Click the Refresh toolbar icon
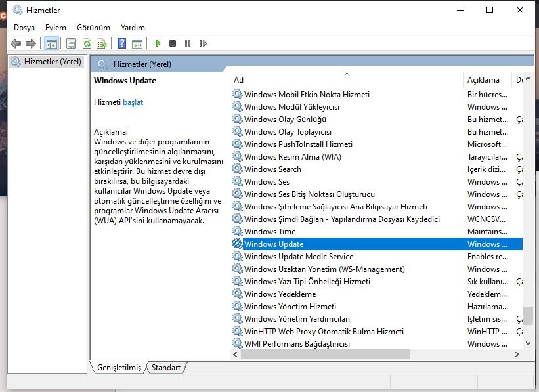This screenshot has width=539, height=392. click(87, 44)
